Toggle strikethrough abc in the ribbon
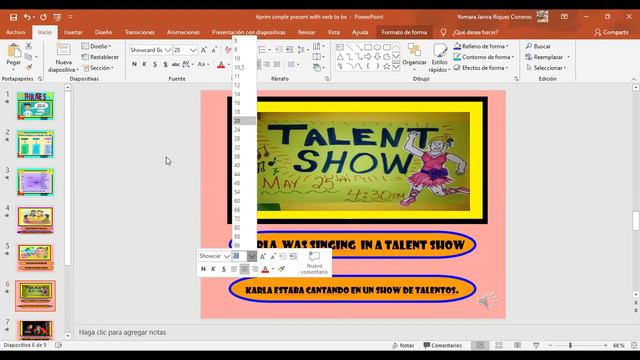Screen dimensions: 640x360 (x=176, y=64)
